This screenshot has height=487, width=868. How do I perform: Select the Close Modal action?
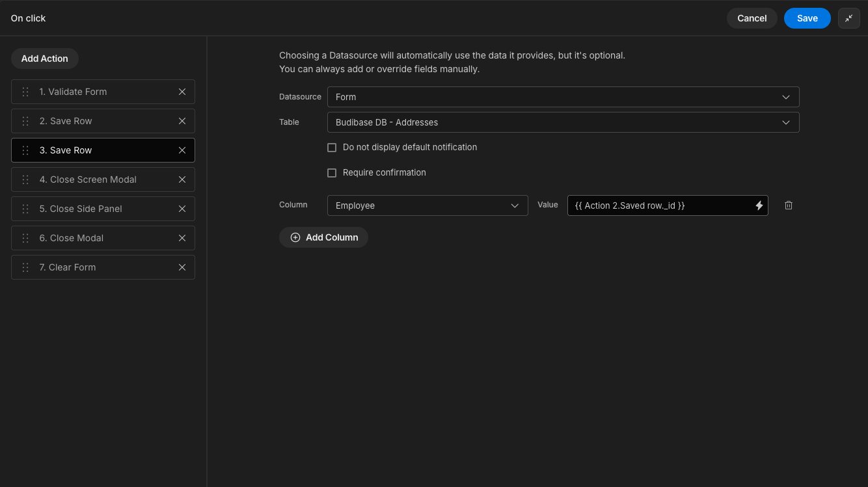tap(103, 238)
